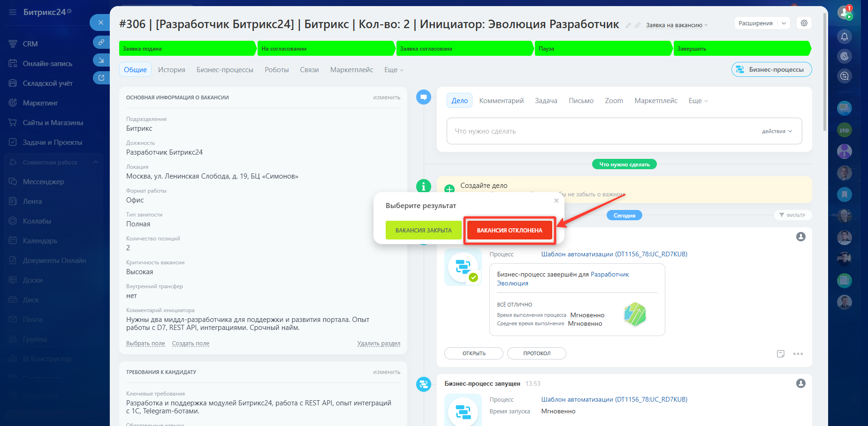Set stage to «На согласовании»
This screenshot has width=868, height=426.
pyautogui.click(x=326, y=49)
